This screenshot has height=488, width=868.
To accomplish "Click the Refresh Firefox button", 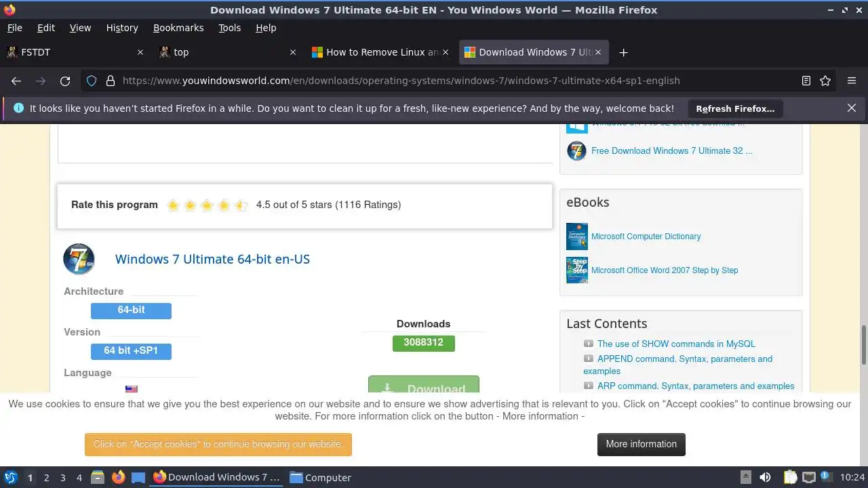I will coord(735,108).
